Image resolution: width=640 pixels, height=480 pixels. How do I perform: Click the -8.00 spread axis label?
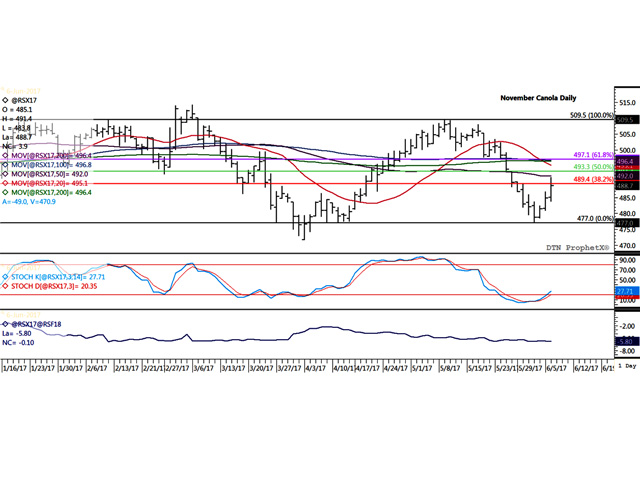tap(627, 351)
